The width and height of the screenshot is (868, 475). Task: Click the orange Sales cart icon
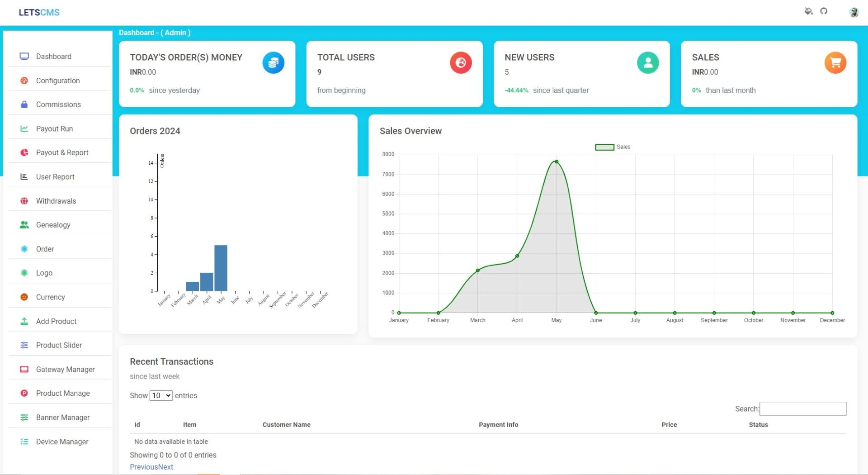coord(835,62)
